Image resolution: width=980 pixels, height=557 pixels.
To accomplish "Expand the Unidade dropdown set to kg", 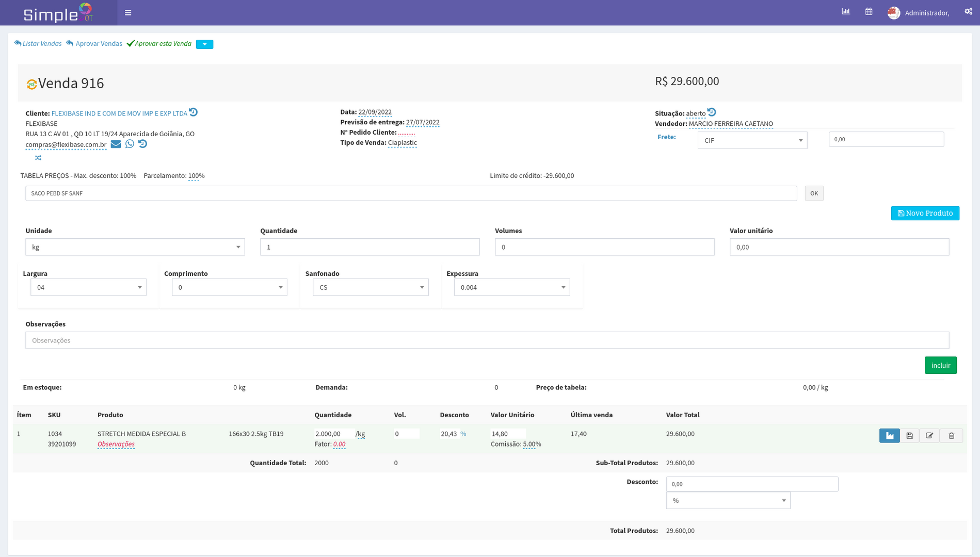I will tap(135, 247).
